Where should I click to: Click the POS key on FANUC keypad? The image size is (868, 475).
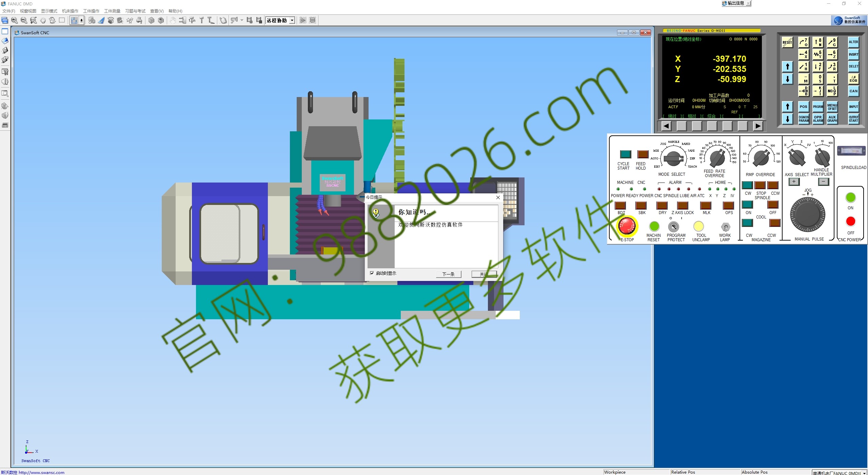click(803, 107)
